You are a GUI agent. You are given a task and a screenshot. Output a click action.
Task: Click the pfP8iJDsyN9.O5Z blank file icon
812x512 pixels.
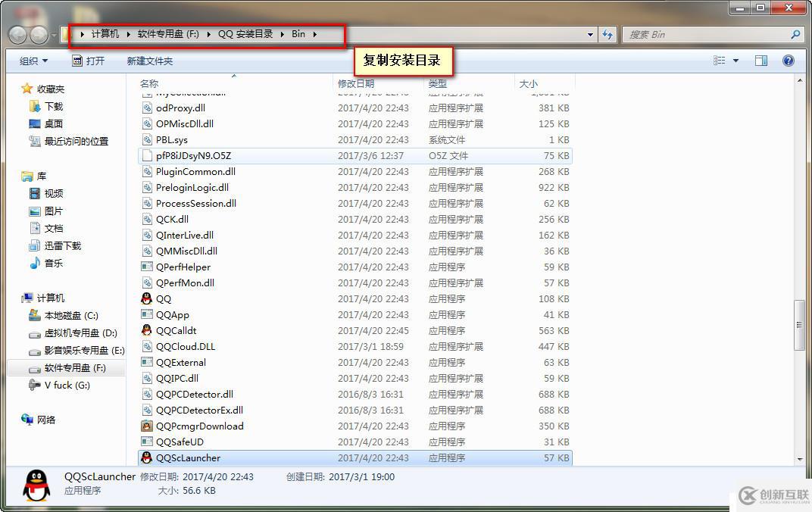tap(147, 156)
